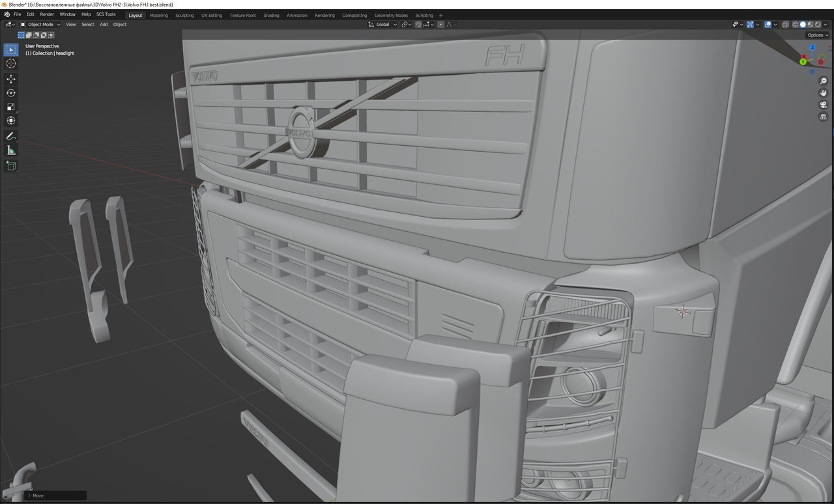Screen dimensions: 834x504
Task: Toggle viewport gizmos display
Action: click(x=750, y=24)
